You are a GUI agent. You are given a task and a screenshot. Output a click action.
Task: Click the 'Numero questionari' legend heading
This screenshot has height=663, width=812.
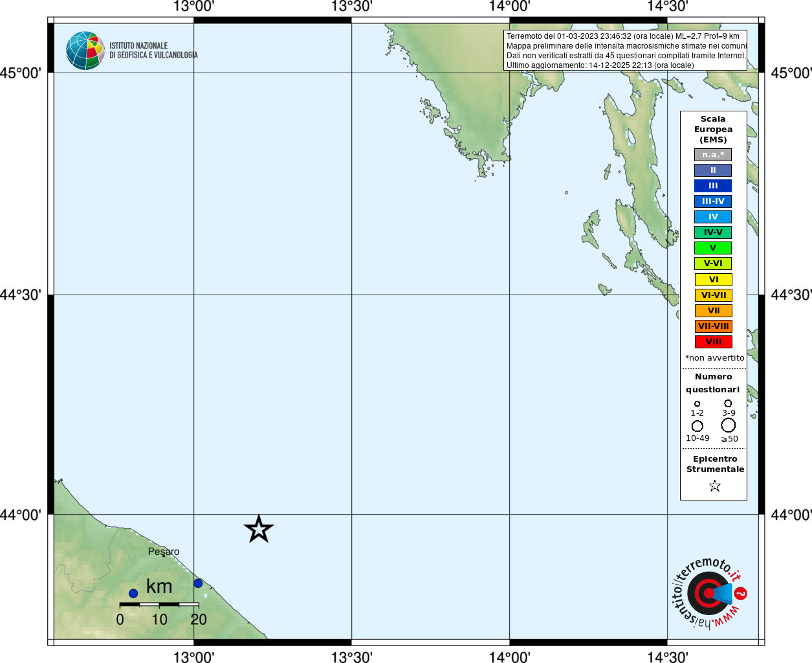point(713,383)
